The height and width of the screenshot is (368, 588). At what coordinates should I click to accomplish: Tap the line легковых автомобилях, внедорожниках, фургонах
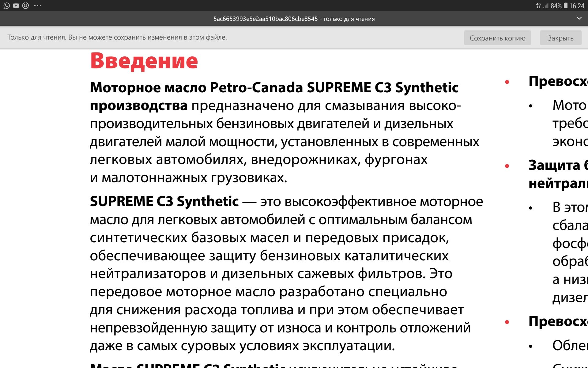click(x=258, y=160)
